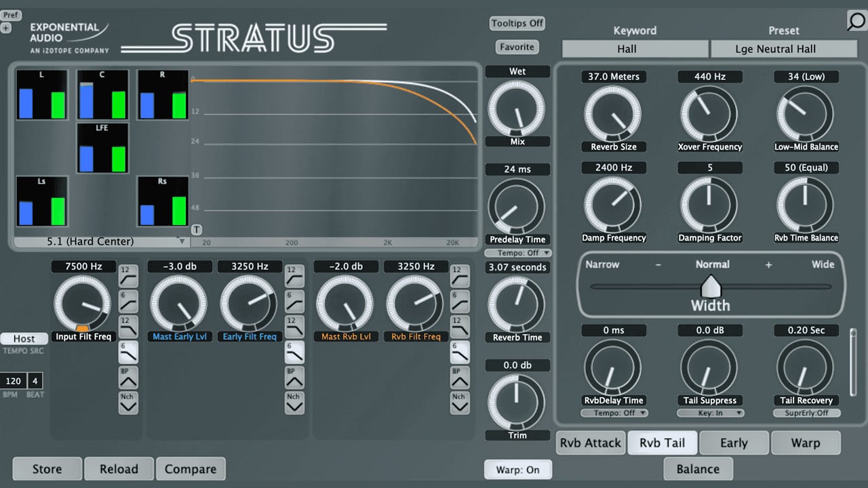Viewport: 868px width, 488px height.
Task: Open Tempo dropdown under Predelay Time
Action: point(518,253)
